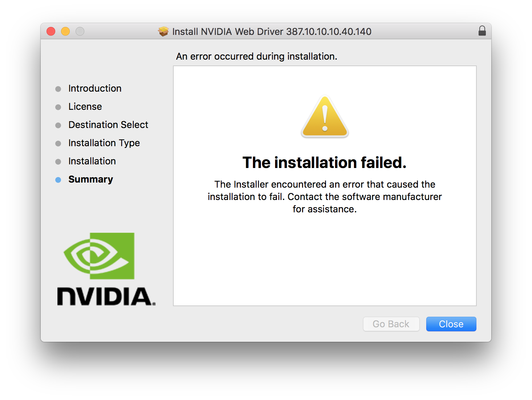Click the blue Summary step bullet

click(58, 180)
